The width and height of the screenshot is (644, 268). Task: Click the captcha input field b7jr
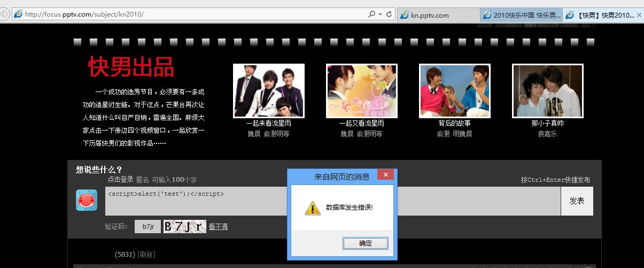(148, 227)
